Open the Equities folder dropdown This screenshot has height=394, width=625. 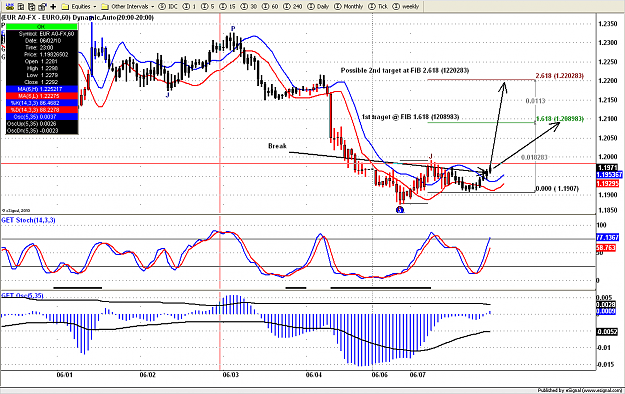(79, 6)
